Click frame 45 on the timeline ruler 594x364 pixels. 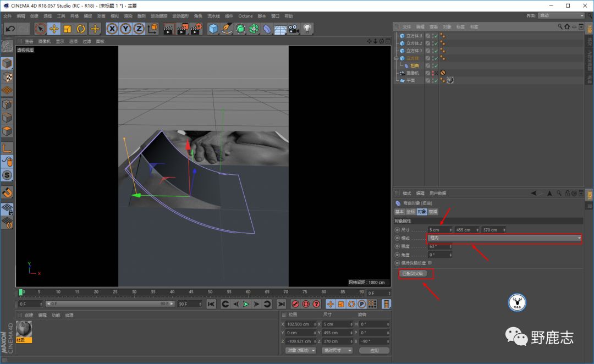[x=191, y=293]
